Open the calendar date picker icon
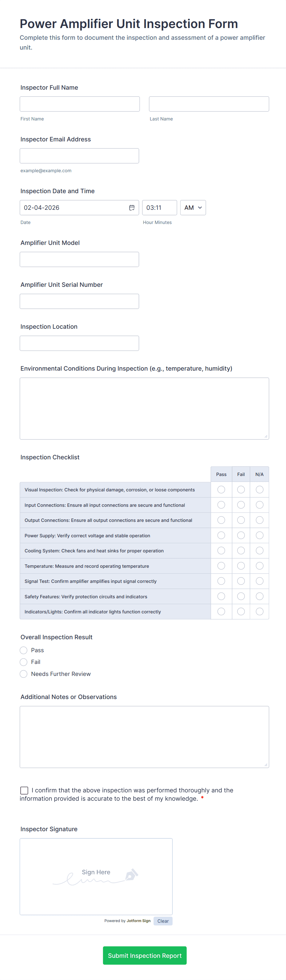Image resolution: width=286 pixels, height=980 pixels. tap(132, 208)
